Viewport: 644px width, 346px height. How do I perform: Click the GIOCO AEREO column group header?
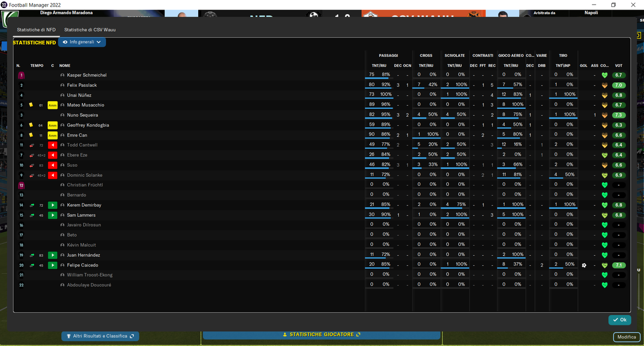pos(511,55)
